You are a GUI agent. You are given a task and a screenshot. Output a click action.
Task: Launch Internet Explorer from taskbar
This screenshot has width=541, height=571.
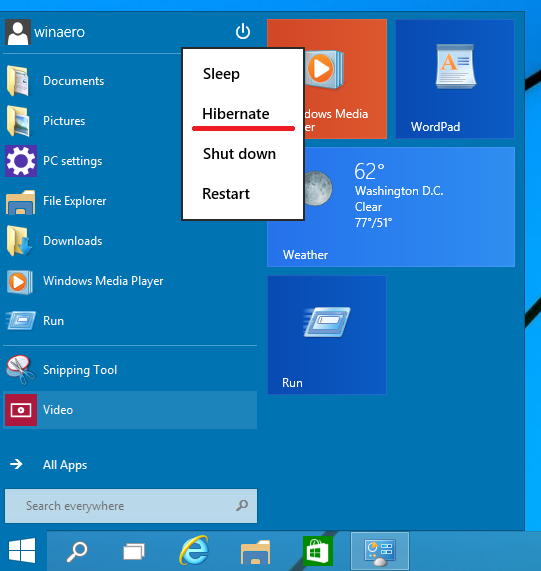pos(194,551)
